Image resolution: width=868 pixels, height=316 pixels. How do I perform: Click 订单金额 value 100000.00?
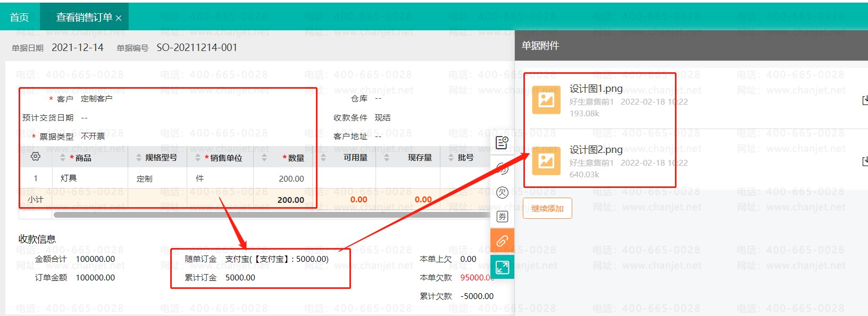[95, 278]
